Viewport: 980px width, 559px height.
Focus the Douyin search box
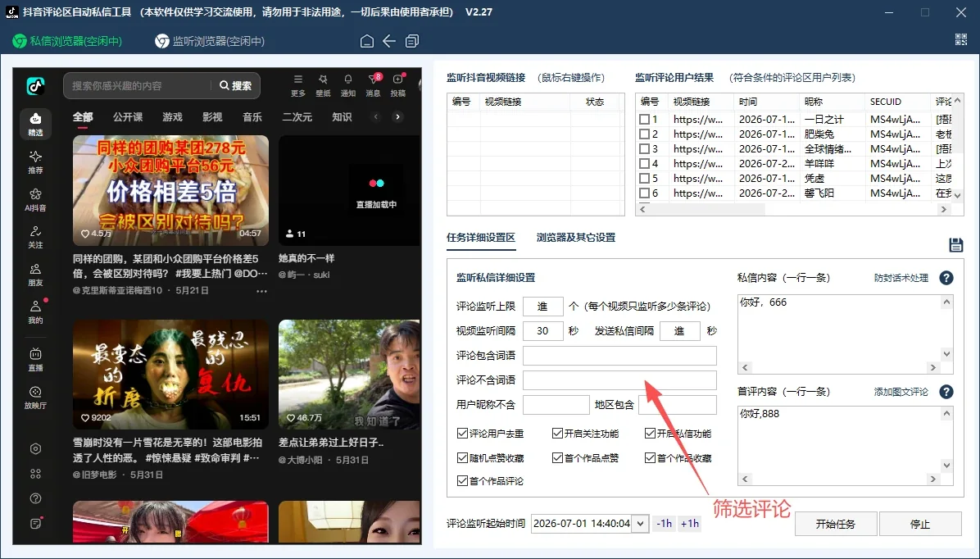(139, 86)
